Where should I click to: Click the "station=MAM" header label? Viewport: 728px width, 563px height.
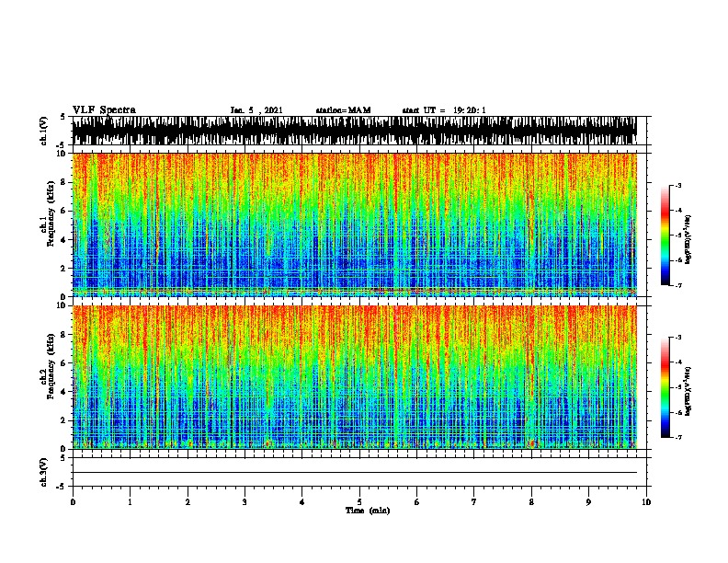(343, 110)
